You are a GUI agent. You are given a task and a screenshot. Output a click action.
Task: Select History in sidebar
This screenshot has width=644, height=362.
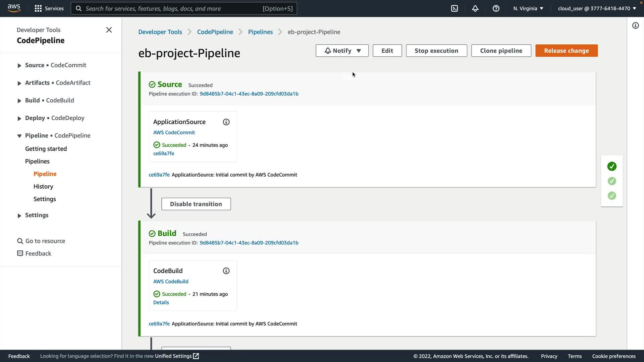tap(43, 186)
